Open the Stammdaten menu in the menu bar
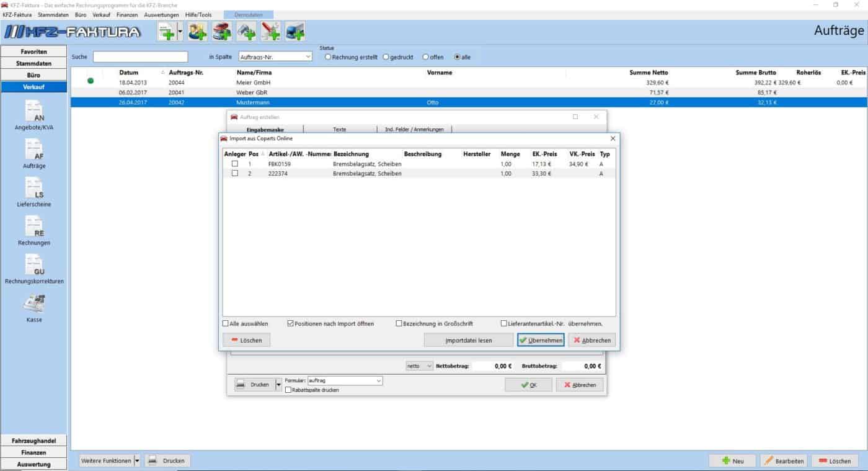Image resolution: width=868 pixels, height=471 pixels. coord(53,14)
